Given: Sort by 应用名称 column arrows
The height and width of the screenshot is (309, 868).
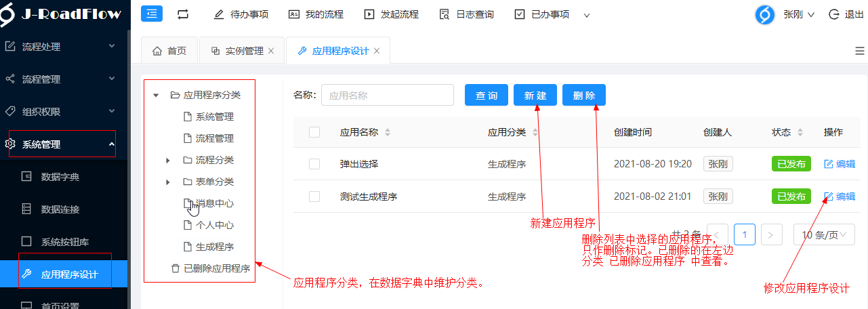Looking at the screenshot, I should pos(388,133).
